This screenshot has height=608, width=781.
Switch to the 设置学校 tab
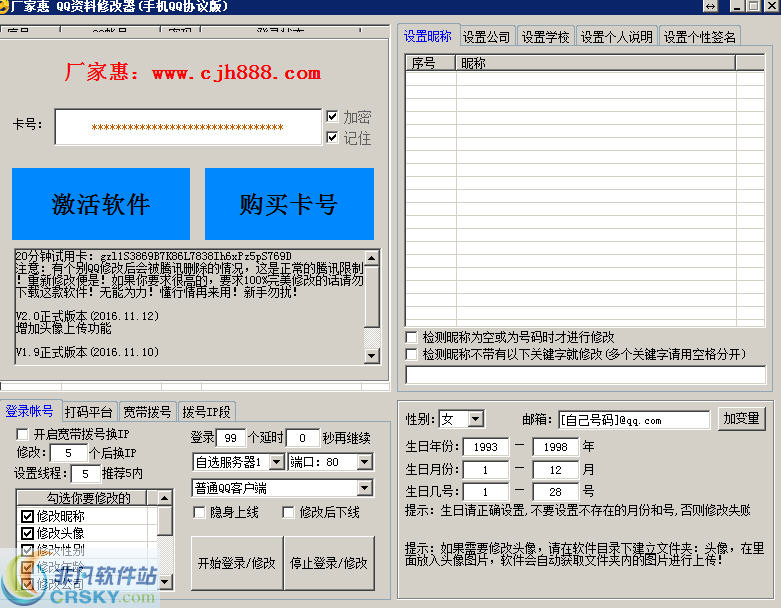click(545, 37)
